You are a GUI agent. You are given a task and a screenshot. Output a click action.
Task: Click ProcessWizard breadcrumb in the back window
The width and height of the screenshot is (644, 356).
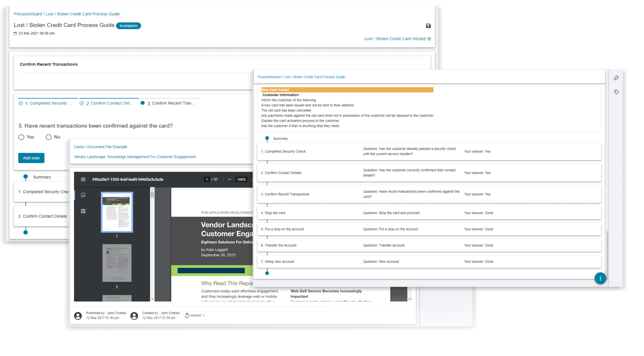coord(28,14)
